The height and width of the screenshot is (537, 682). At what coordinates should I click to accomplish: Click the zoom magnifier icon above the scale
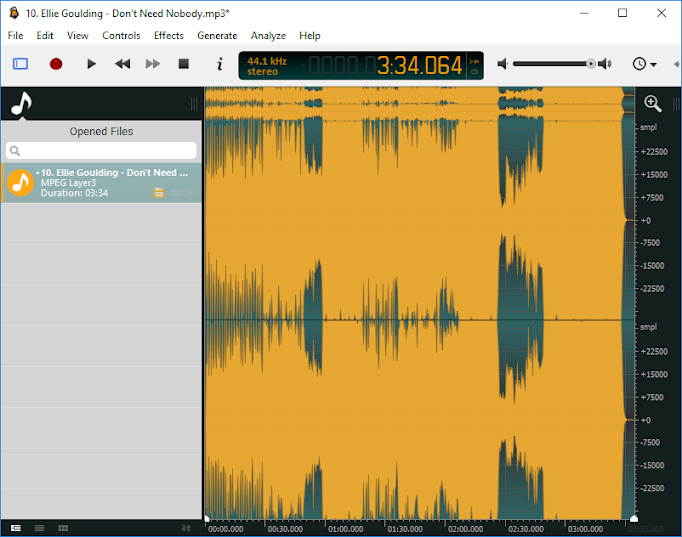tap(652, 104)
